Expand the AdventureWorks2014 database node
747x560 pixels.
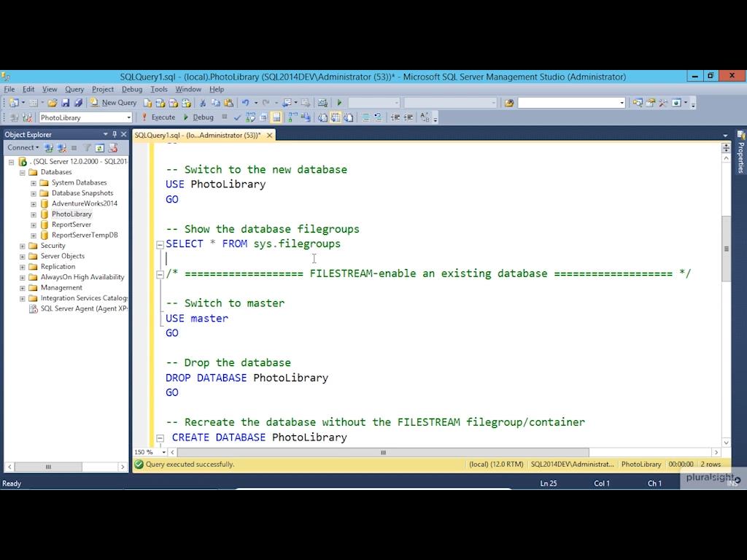coord(34,204)
